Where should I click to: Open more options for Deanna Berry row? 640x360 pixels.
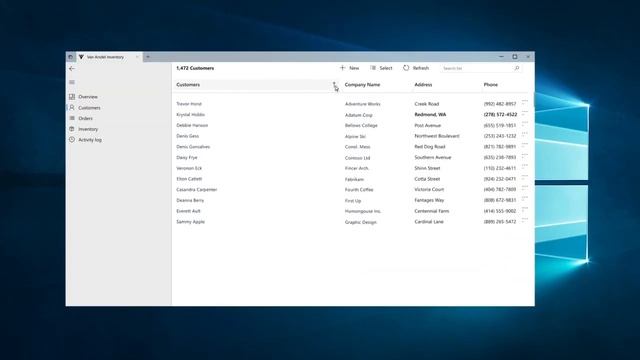[x=525, y=198]
